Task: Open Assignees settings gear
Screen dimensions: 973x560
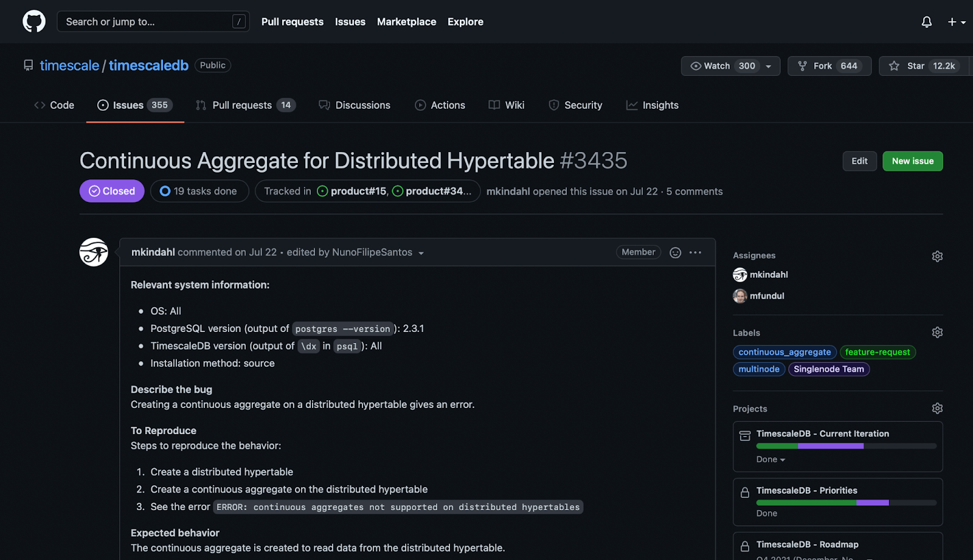Action: (937, 256)
